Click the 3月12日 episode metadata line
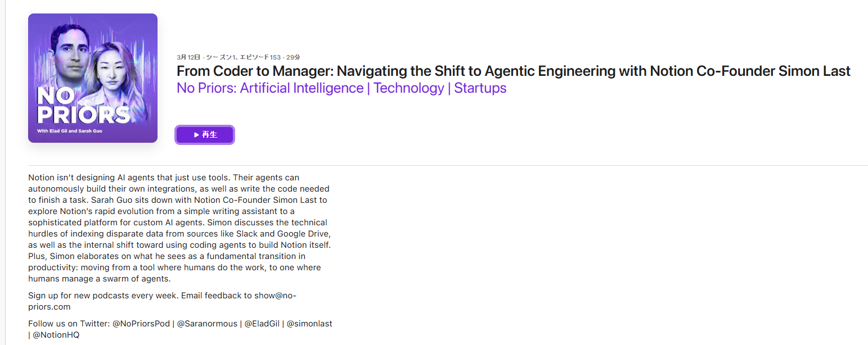Screen dimensions: 868x345 [239, 57]
